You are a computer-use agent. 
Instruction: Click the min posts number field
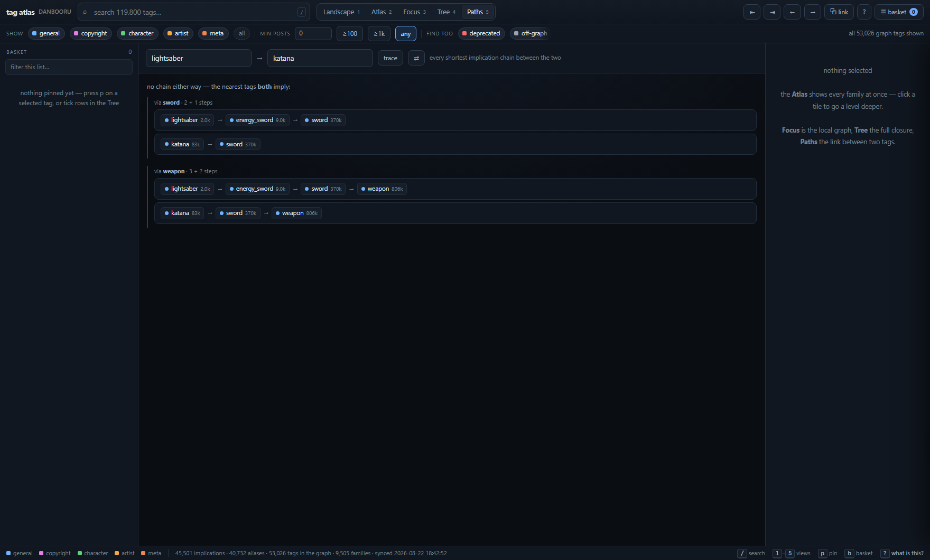point(313,33)
